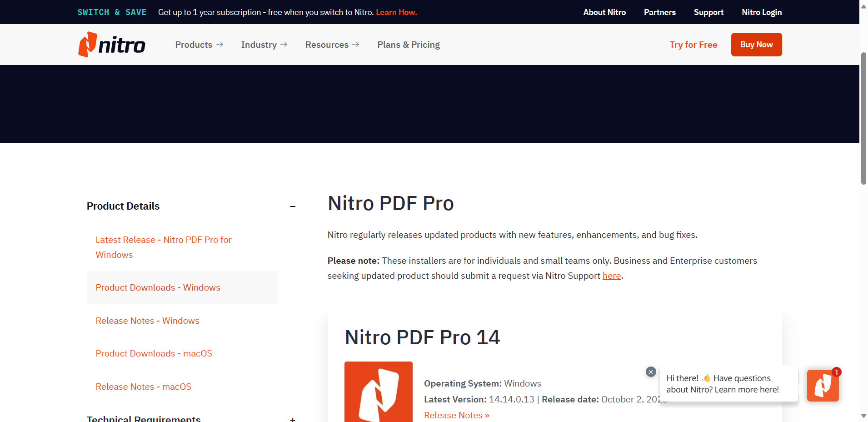Open Latest Release - Nitro PDF Pro for Windows
The height and width of the screenshot is (422, 868).
[164, 247]
